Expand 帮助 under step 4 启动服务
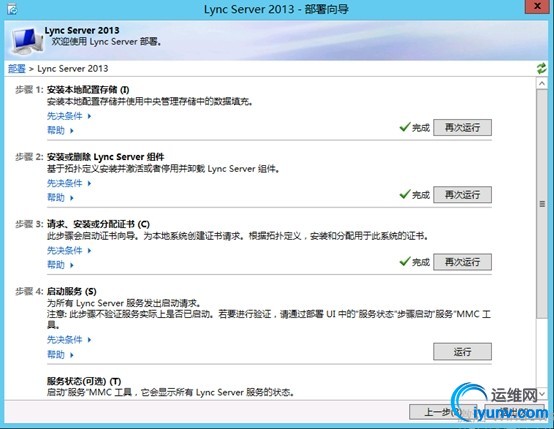This screenshot has width=554, height=429. (60, 354)
